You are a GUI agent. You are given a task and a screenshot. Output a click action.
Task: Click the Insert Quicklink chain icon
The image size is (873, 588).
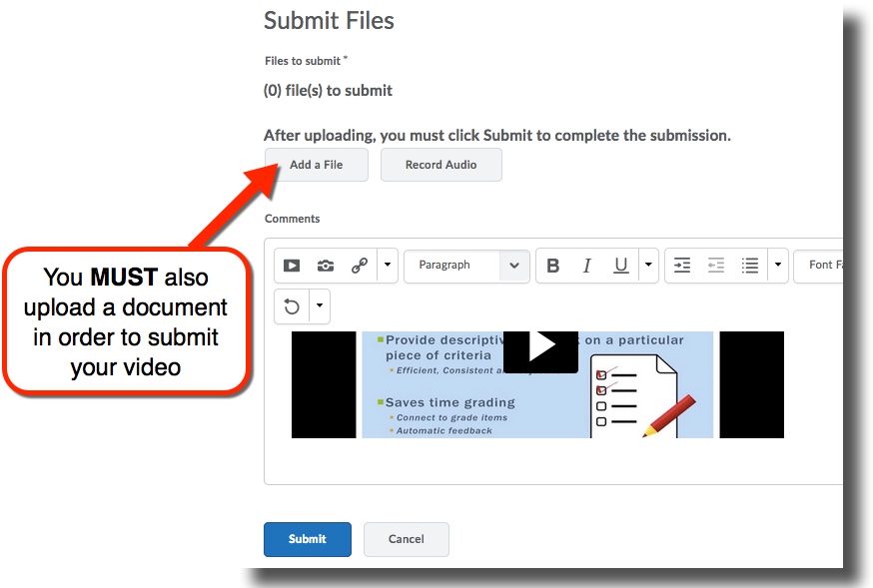pos(360,266)
